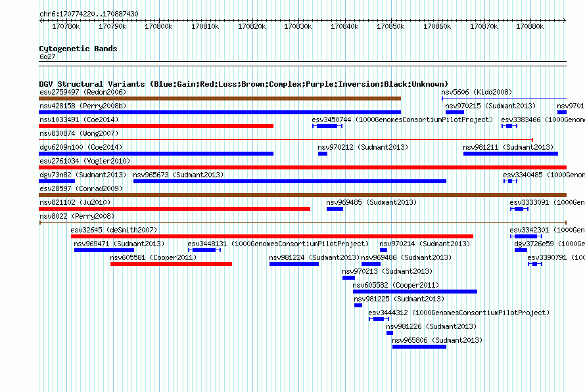Click esv3444312 variant label
The width and height of the screenshot is (585, 392).
pyautogui.click(x=459, y=313)
